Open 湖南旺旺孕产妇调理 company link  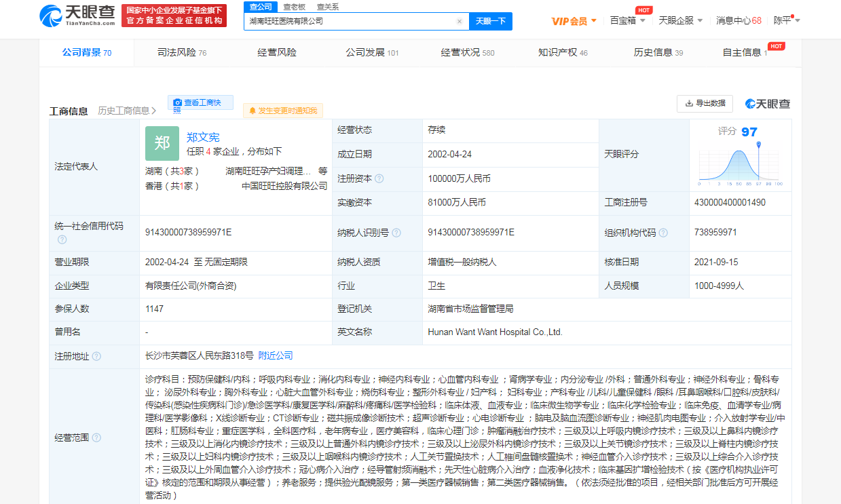click(x=269, y=171)
